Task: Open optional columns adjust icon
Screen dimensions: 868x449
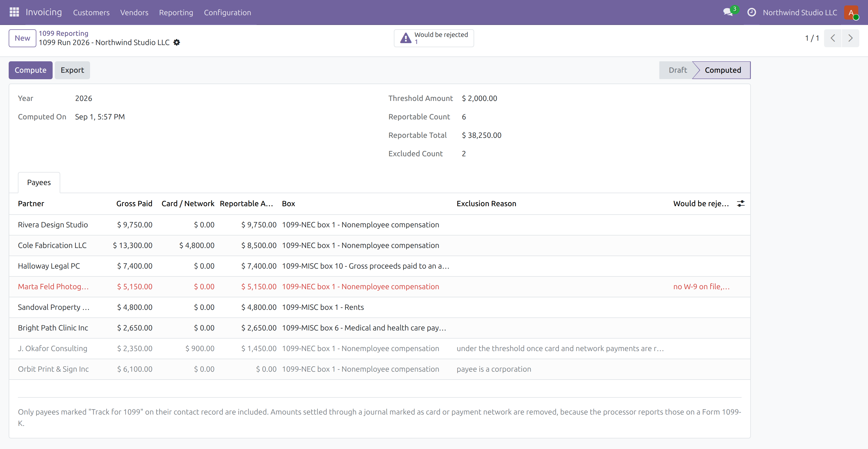Action: click(741, 203)
